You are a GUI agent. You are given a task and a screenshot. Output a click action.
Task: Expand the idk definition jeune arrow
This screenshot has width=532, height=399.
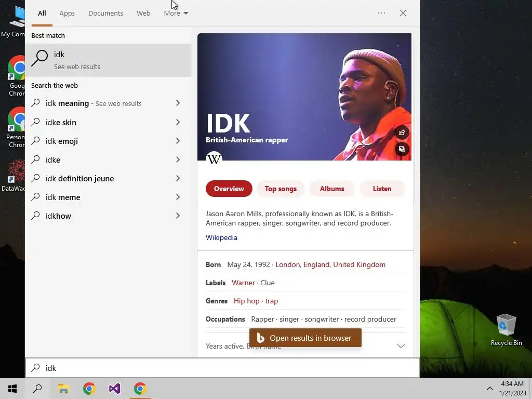point(178,178)
